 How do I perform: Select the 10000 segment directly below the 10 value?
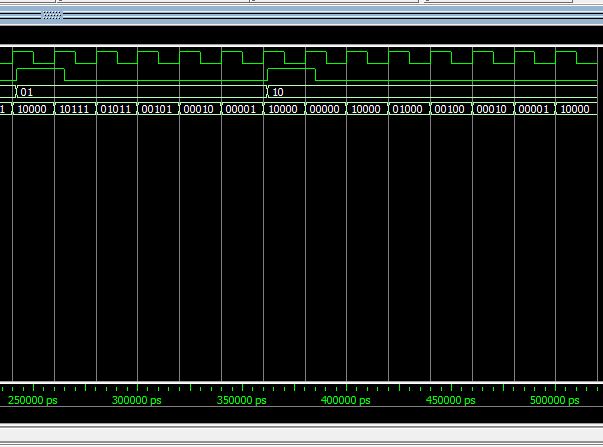283,109
